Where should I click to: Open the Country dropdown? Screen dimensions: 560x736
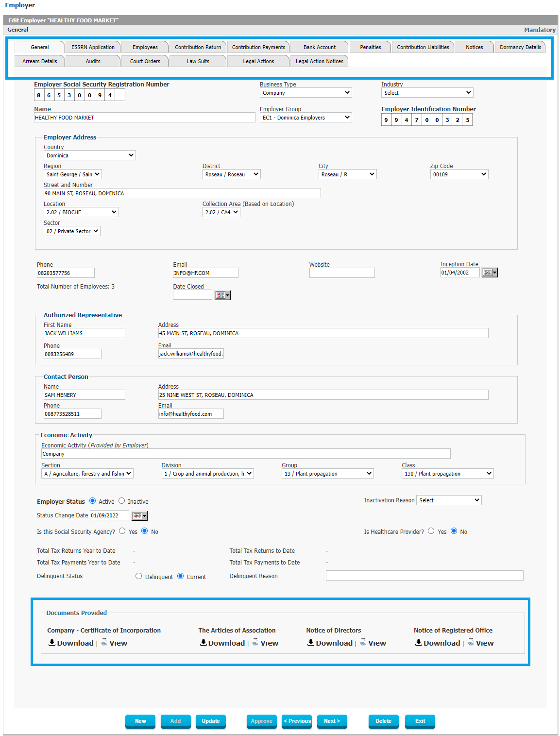click(x=90, y=155)
